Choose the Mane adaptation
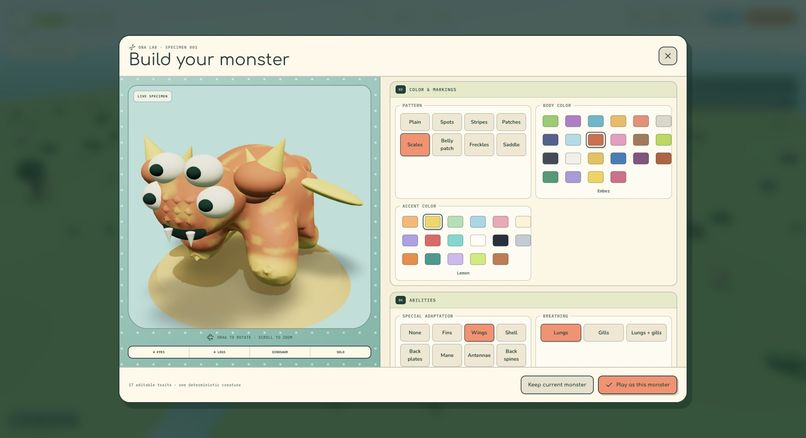Screen dimensions: 806x438 coord(447,355)
